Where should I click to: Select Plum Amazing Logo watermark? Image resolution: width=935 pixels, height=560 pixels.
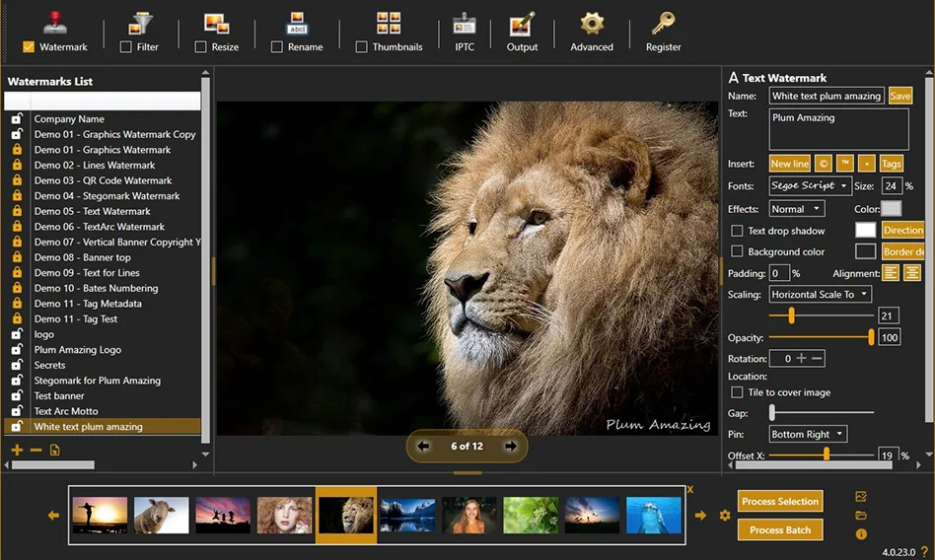(x=78, y=350)
